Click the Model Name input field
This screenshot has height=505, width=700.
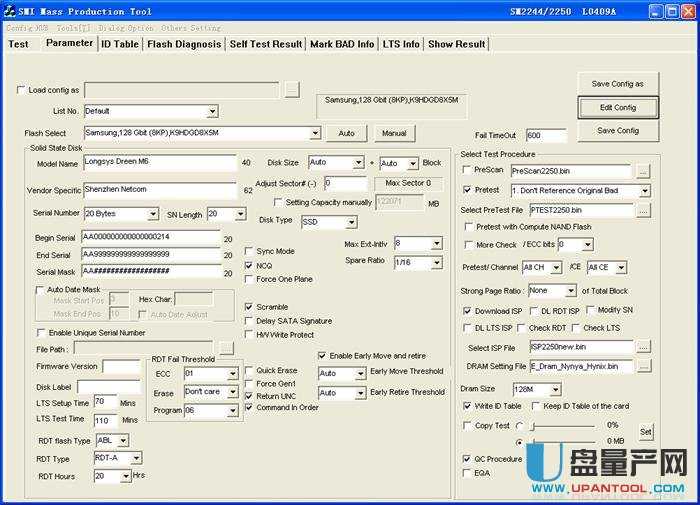pos(158,163)
